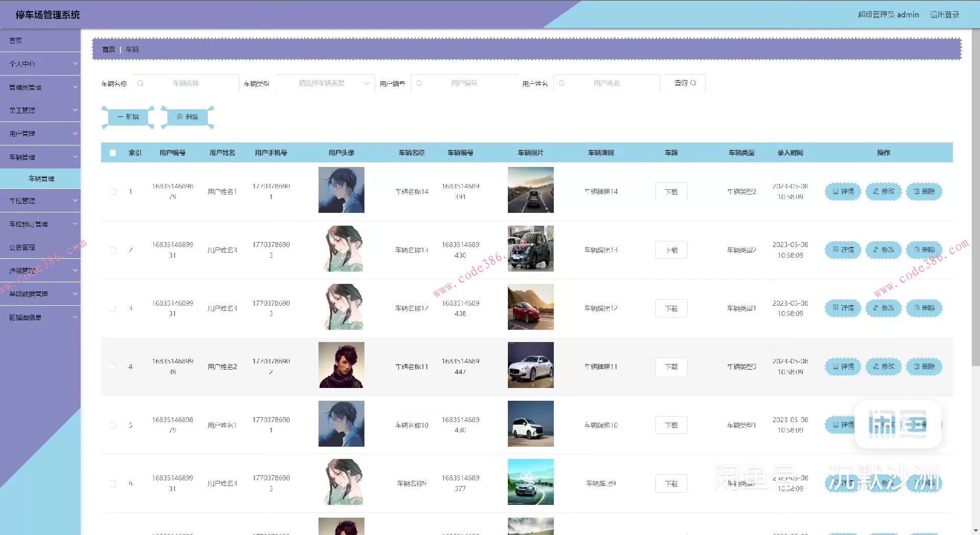Open the vehicle photo in the 车辆名称12 row
Image resolution: width=980 pixels, height=535 pixels.
click(x=531, y=307)
